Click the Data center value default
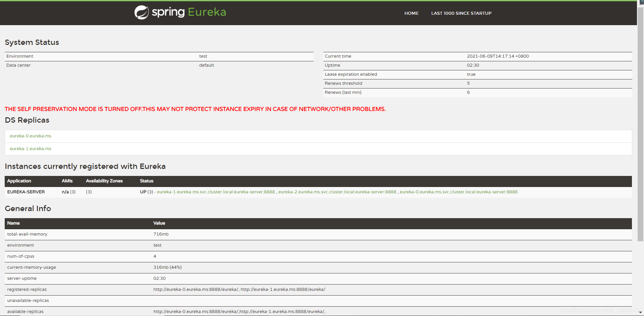This screenshot has height=316, width=644. click(206, 65)
